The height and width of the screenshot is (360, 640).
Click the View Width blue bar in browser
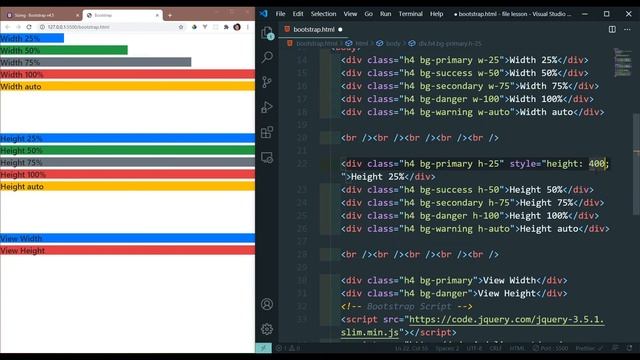pyautogui.click(x=127, y=238)
